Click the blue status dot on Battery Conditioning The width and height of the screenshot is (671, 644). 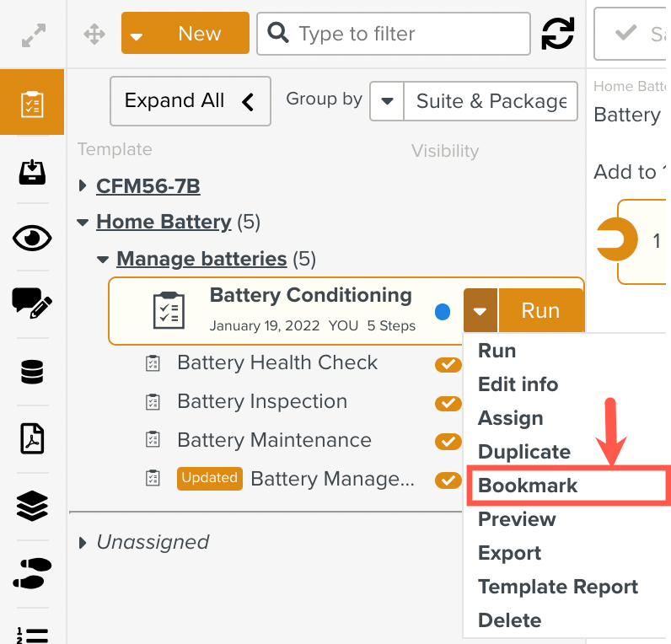tap(443, 312)
